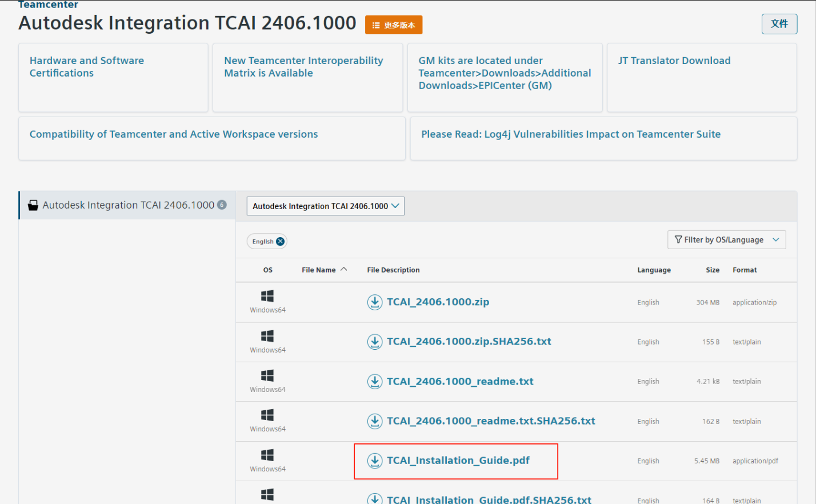Click the application/zip format cell
The height and width of the screenshot is (504, 816).
(x=754, y=302)
